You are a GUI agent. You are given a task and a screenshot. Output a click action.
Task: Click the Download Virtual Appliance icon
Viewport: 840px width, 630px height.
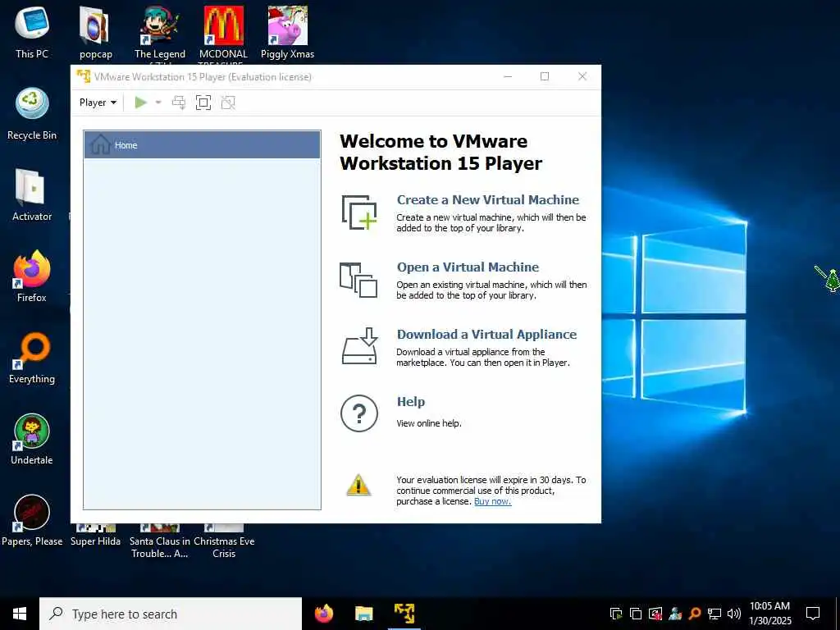pos(359,346)
